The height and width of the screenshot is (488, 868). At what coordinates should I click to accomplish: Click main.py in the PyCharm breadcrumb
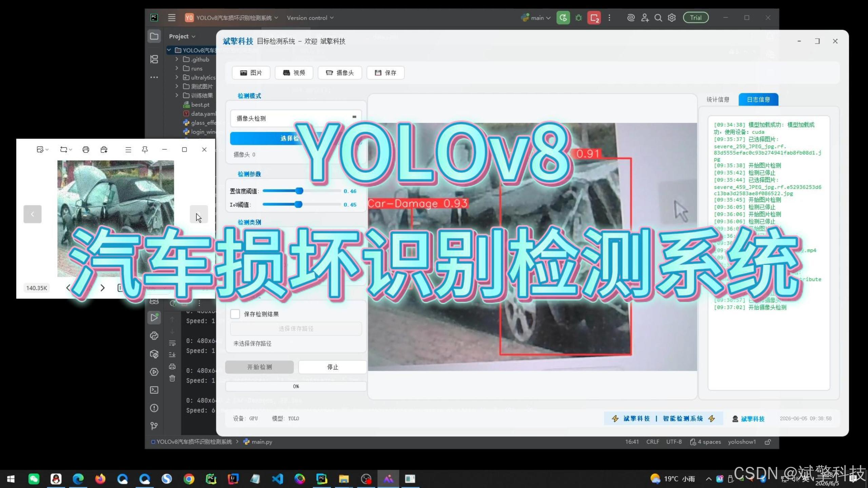[258, 442]
